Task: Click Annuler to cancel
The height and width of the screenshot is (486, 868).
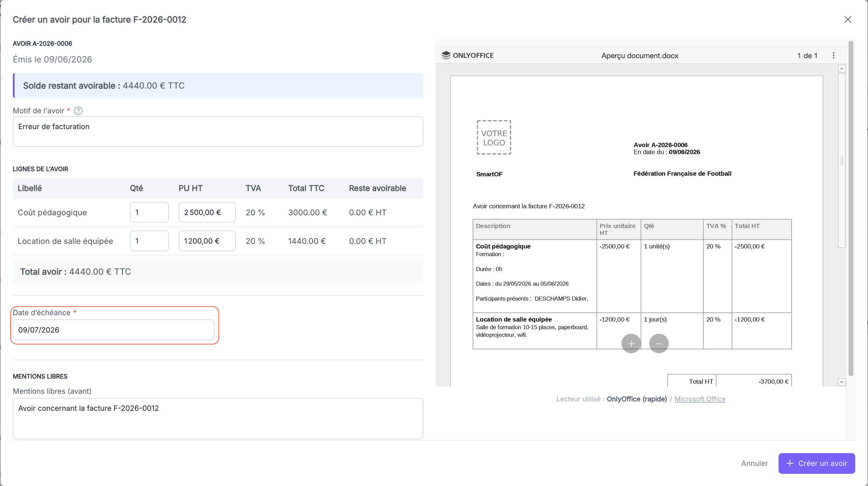Action: click(x=754, y=463)
